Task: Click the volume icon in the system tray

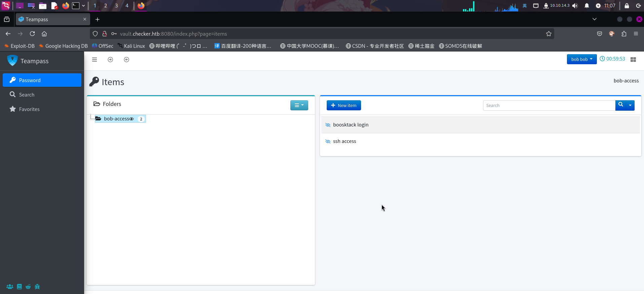Action: pos(575,6)
